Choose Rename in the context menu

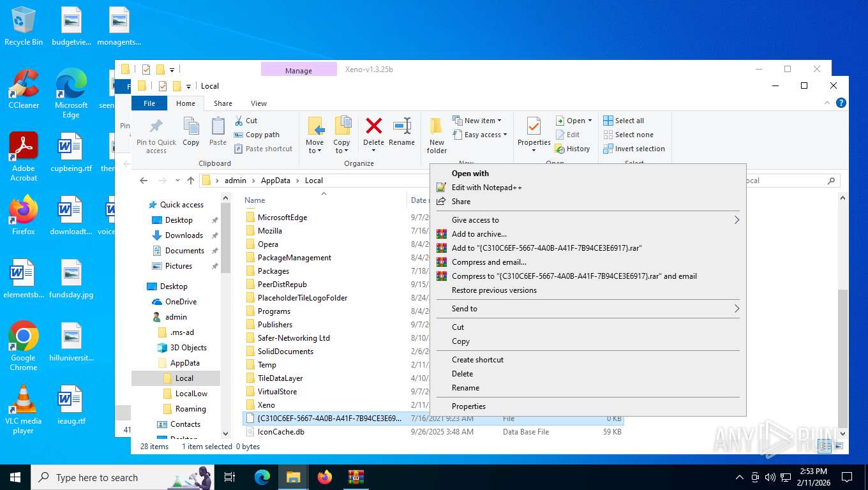coord(465,388)
